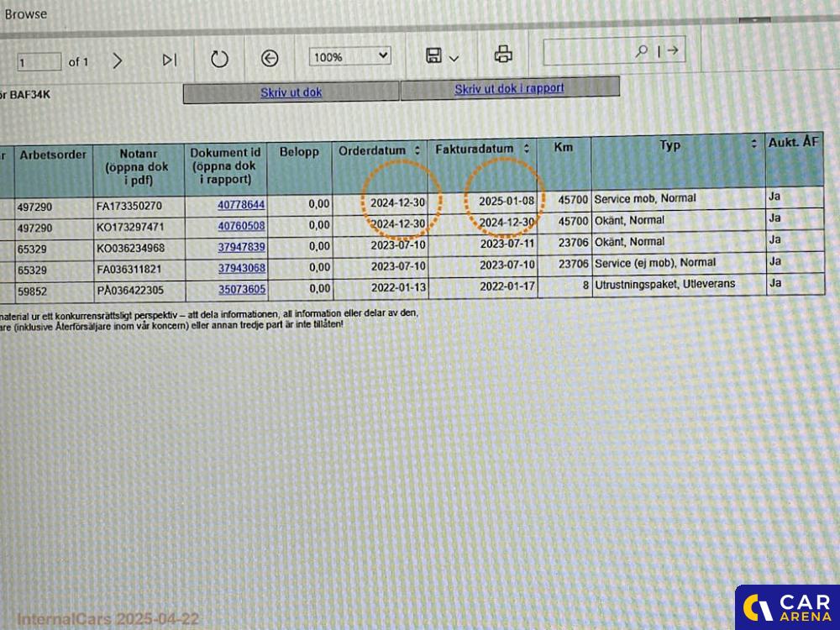Image resolution: width=840 pixels, height=630 pixels.
Task: Sort by Fakturadatum column arrows
Action: (526, 149)
